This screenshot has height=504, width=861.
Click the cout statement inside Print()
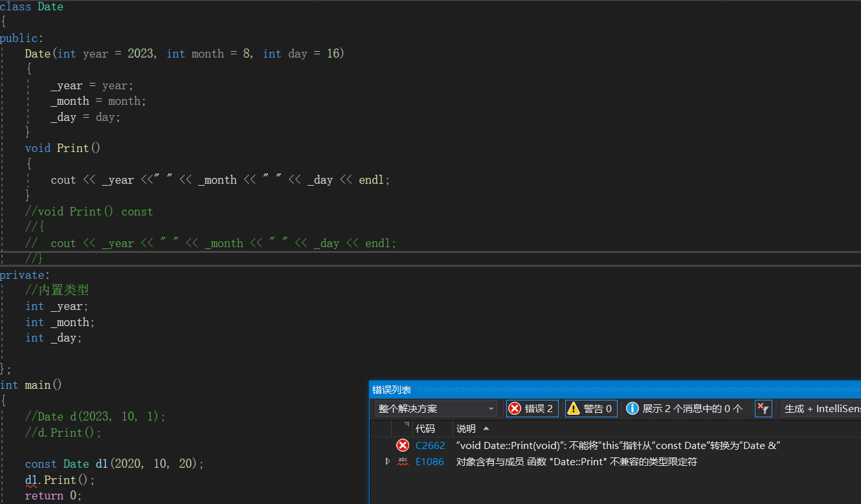pyautogui.click(x=221, y=180)
